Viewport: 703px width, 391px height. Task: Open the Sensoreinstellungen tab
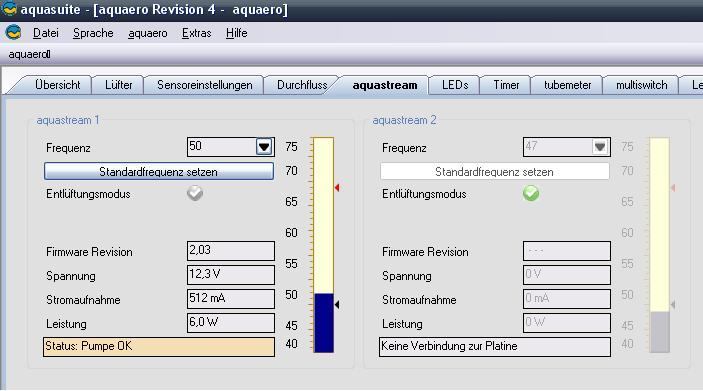204,85
